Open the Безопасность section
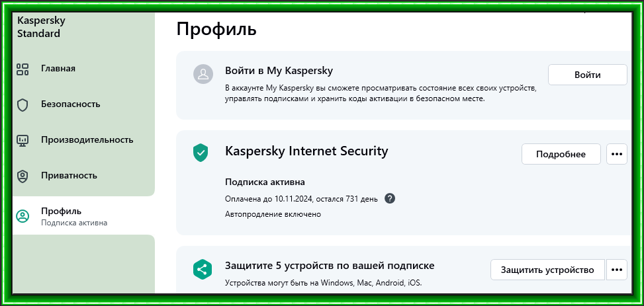This screenshot has height=306, width=644. pos(70,104)
